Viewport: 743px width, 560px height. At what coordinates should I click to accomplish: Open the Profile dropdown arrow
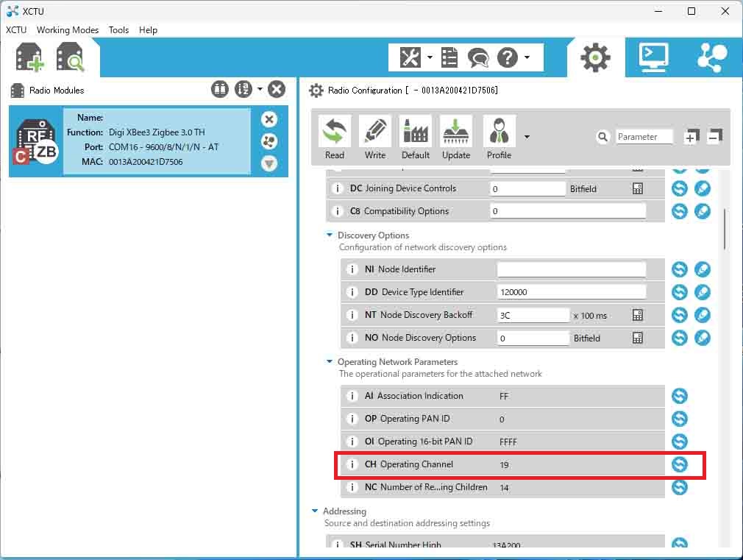coord(527,137)
